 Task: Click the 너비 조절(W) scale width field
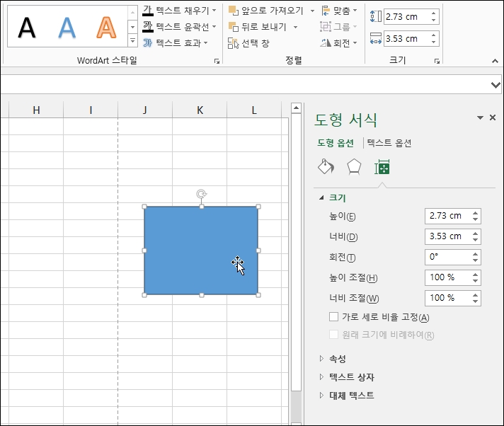pyautogui.click(x=448, y=298)
